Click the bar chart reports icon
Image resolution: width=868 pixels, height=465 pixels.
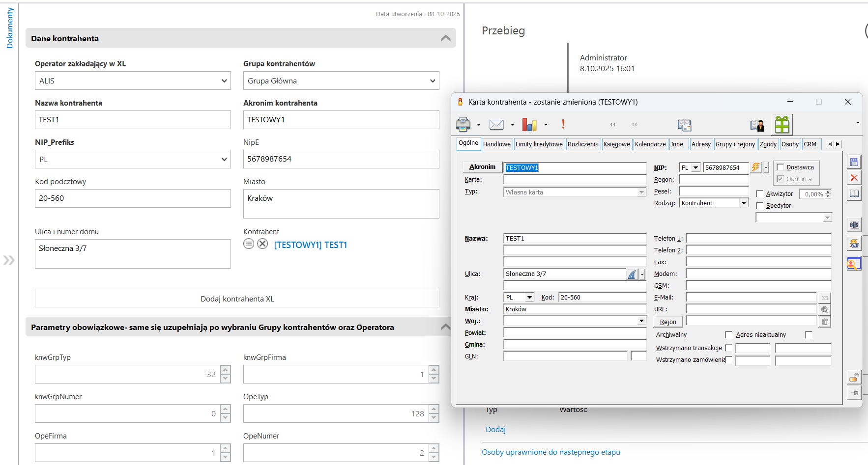[x=529, y=125]
